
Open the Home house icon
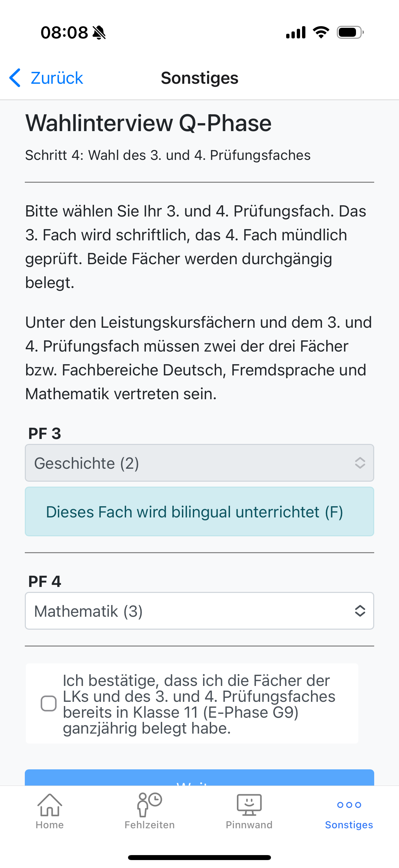click(x=50, y=805)
